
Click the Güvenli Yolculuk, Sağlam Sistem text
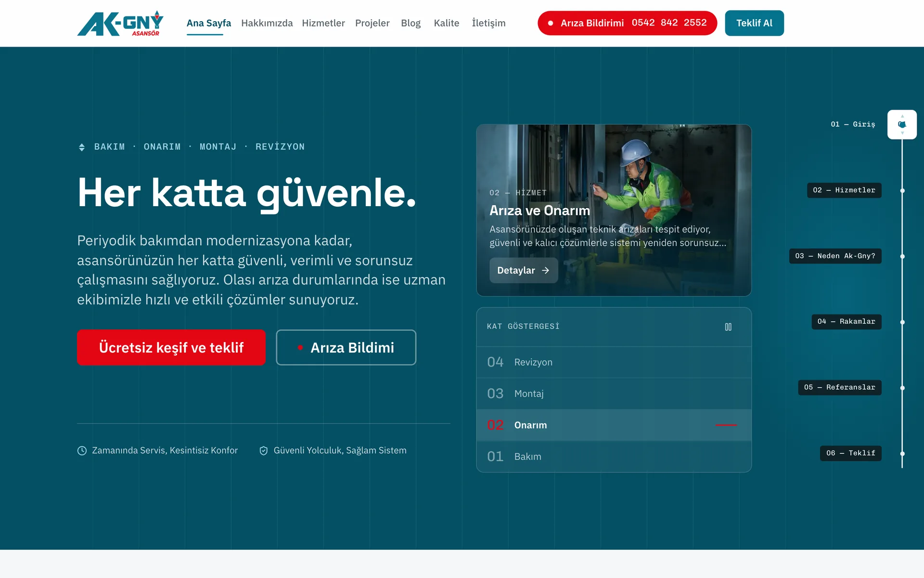point(340,450)
